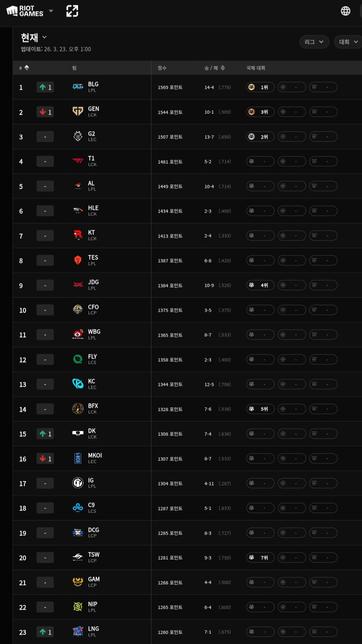Toggle sorting by rank number column
Viewport: 362px width, 644px height.
[26, 68]
